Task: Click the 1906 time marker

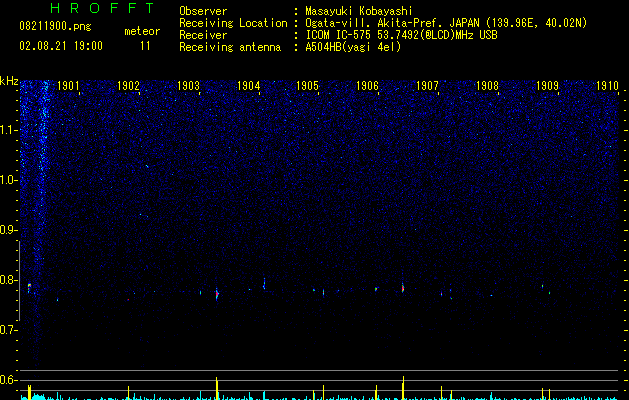Action: [x=367, y=86]
